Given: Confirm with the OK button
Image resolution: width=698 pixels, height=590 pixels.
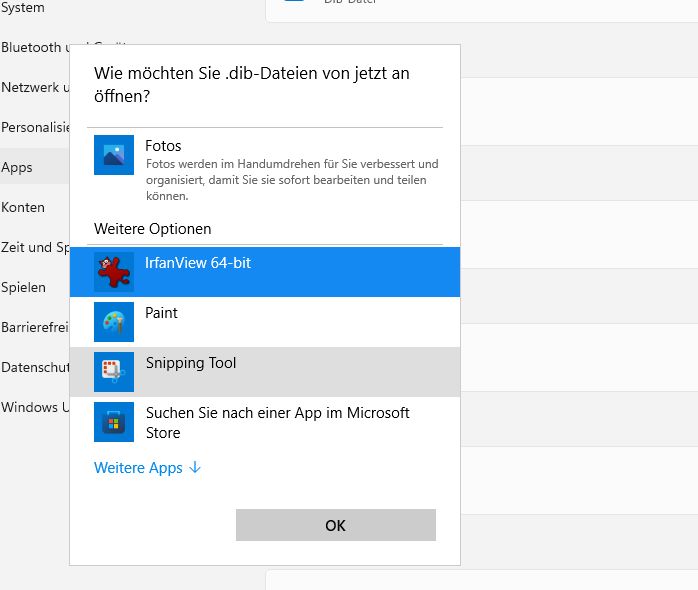Looking at the screenshot, I should [x=336, y=525].
